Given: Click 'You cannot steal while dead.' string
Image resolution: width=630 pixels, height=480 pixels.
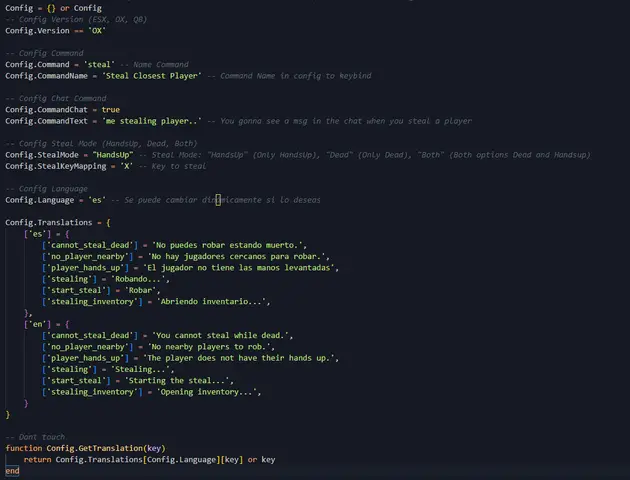Looking at the screenshot, I should [x=221, y=335].
